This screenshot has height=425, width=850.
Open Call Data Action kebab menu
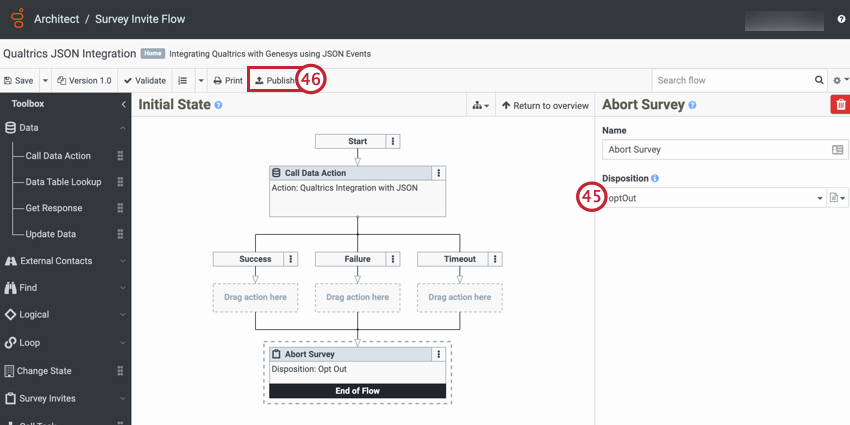pyautogui.click(x=438, y=173)
